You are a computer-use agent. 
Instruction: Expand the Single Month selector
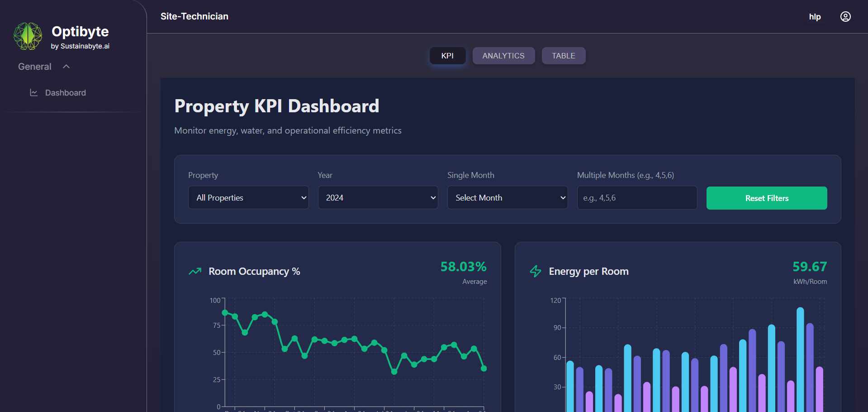(x=507, y=198)
